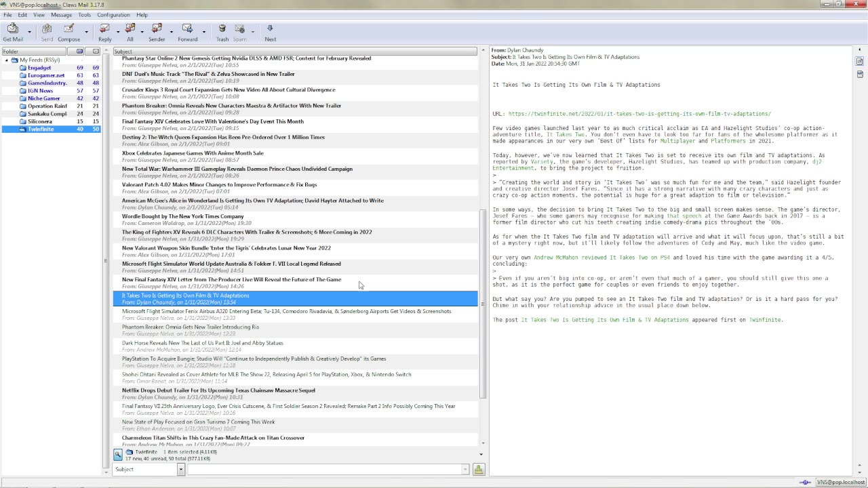
Task: Select 'Valorant Patch 4.02' message
Action: (295, 188)
